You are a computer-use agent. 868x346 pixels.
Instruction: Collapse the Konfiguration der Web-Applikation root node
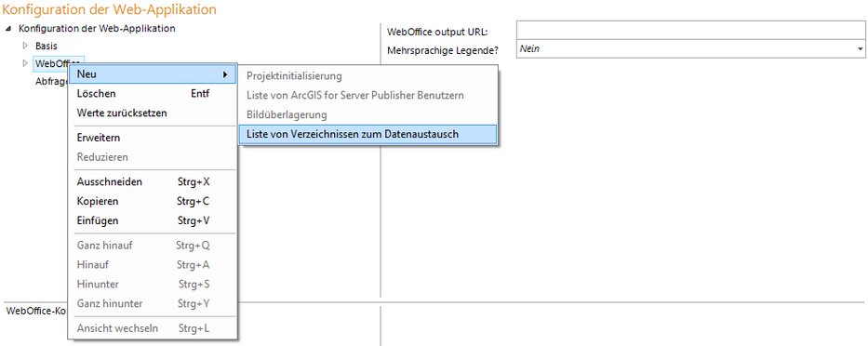click(x=7, y=29)
